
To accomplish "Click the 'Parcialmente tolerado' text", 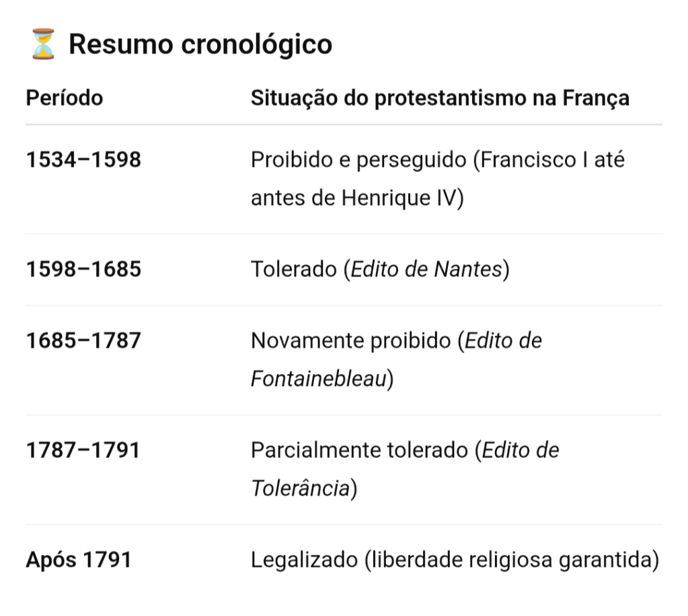I will click(359, 450).
